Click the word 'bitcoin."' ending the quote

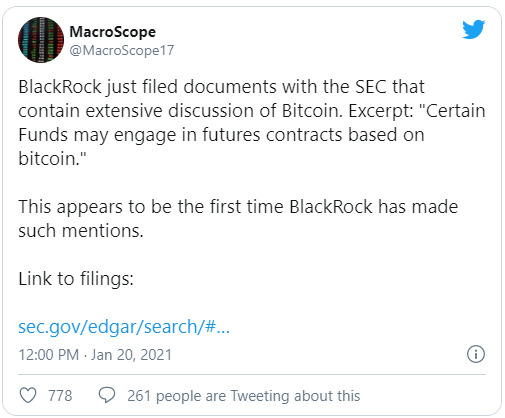click(52, 158)
